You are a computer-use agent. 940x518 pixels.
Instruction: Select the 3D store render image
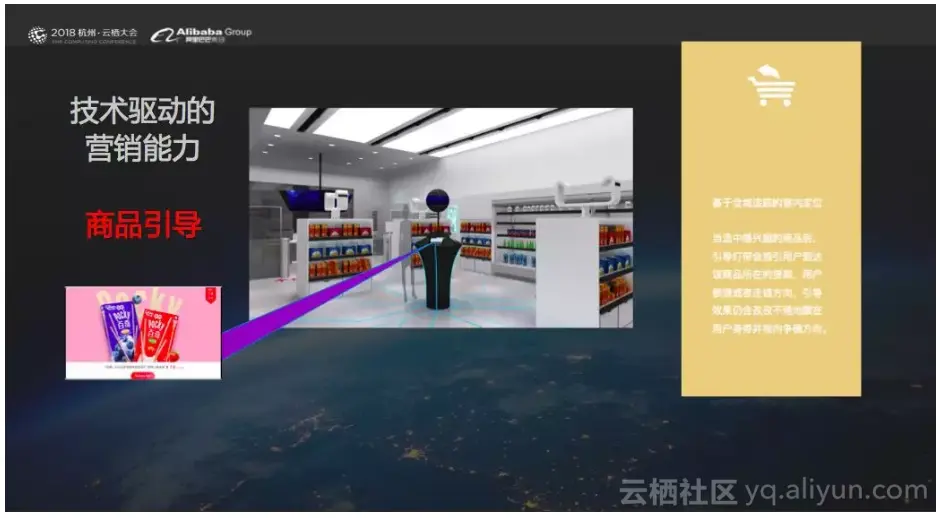441,218
